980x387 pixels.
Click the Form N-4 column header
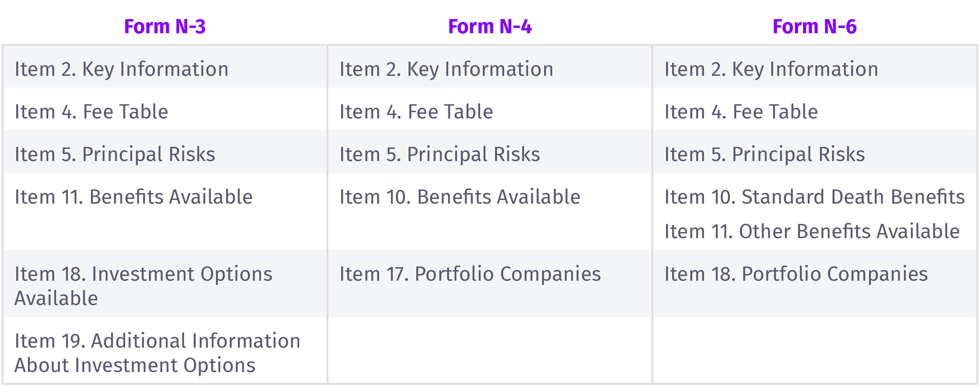pos(490,27)
